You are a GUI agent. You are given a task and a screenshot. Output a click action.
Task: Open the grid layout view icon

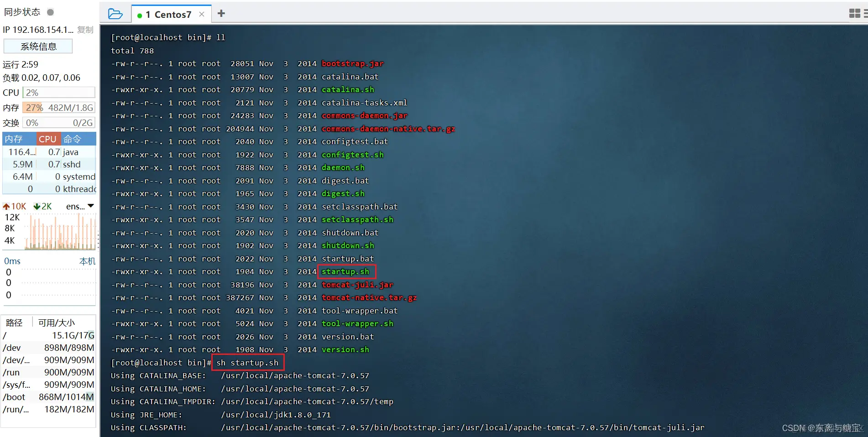(x=854, y=14)
